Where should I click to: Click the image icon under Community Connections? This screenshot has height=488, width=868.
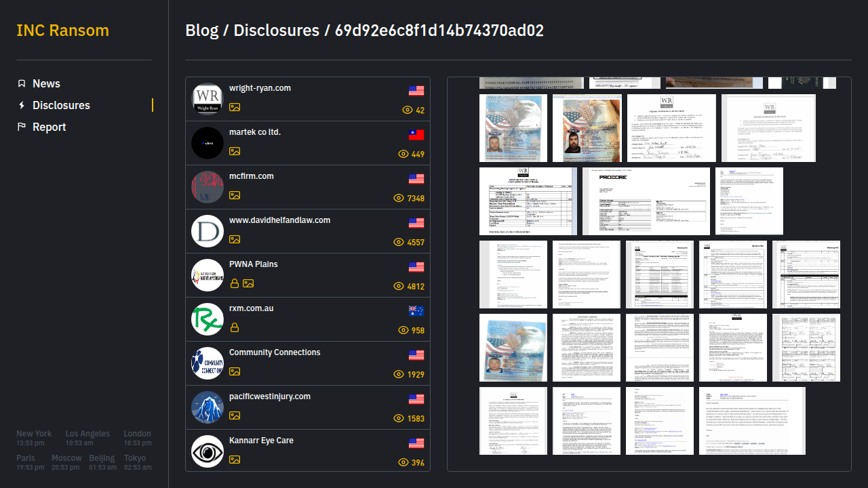235,371
